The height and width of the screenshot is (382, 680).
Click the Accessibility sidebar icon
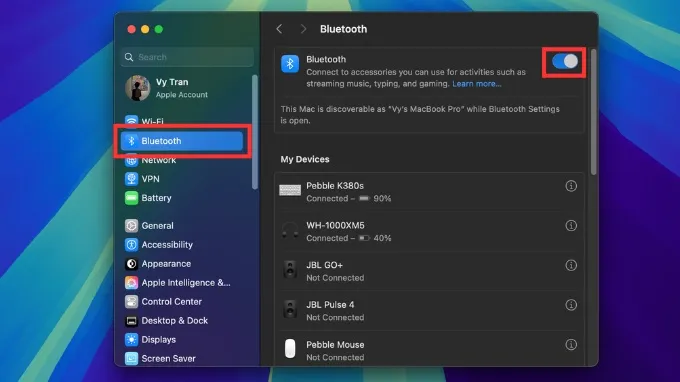131,245
